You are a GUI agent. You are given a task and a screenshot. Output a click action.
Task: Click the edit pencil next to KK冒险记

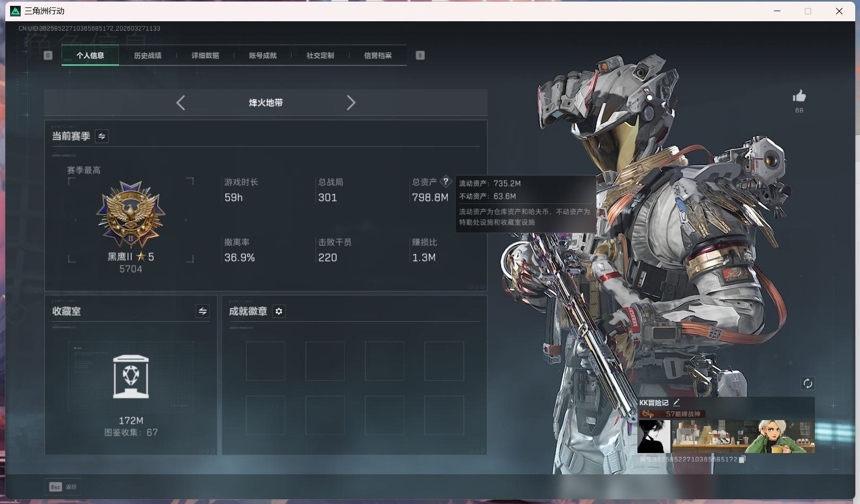676,403
